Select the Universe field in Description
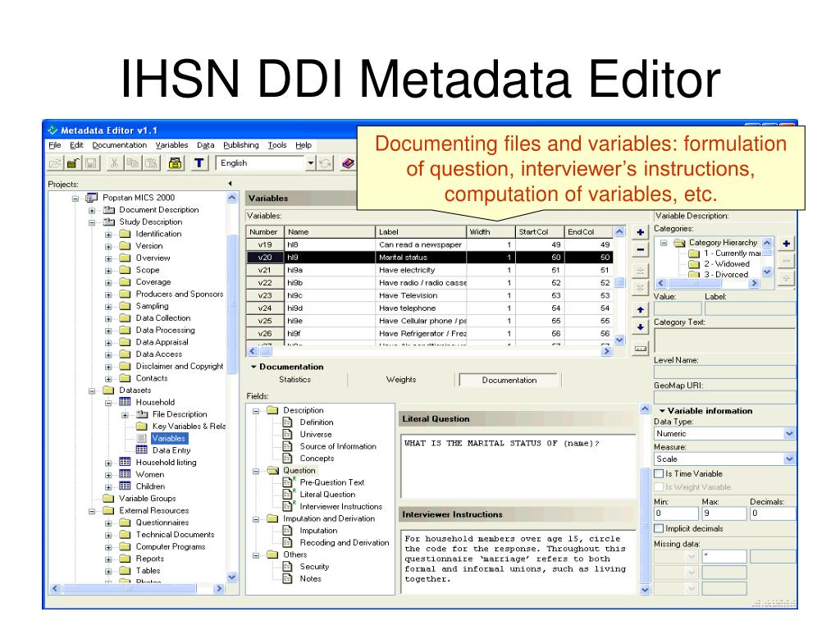 coord(316,434)
